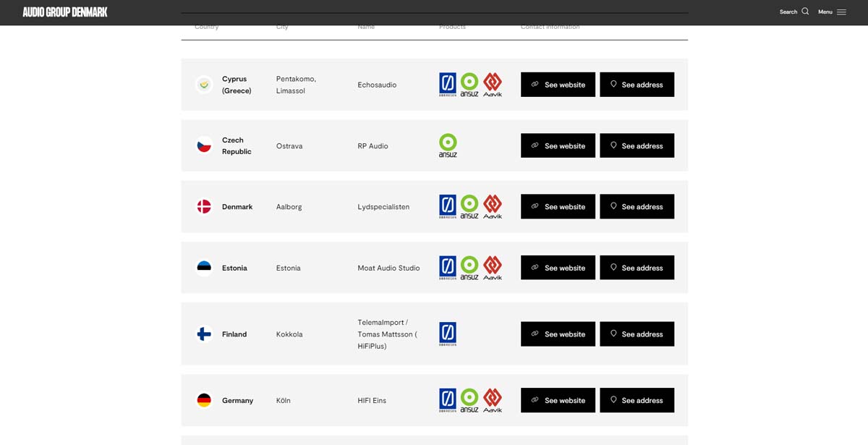Click the Estonia flag icon
868x445 pixels.
coord(204,268)
